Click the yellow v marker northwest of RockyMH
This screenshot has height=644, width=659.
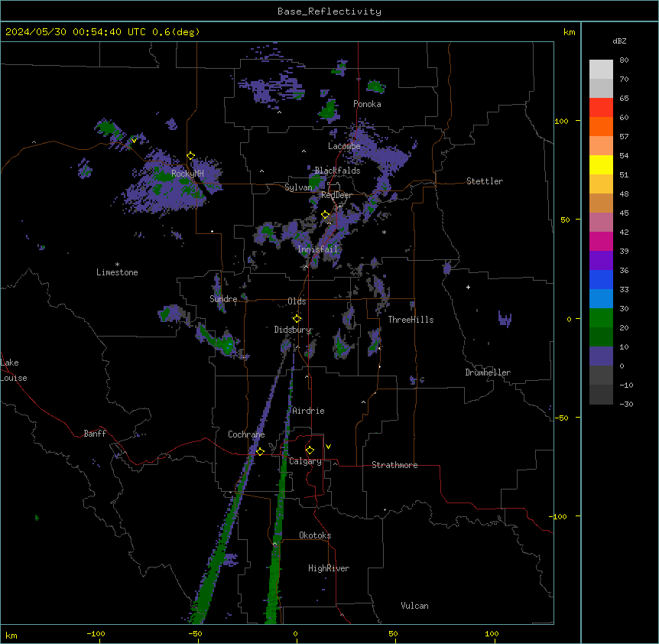pyautogui.click(x=134, y=141)
